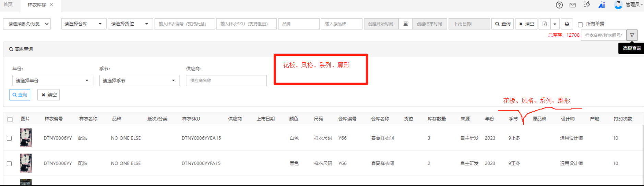Open the mail messages icon
Image resolution: width=644 pixels, height=186 pixels.
[x=573, y=5]
